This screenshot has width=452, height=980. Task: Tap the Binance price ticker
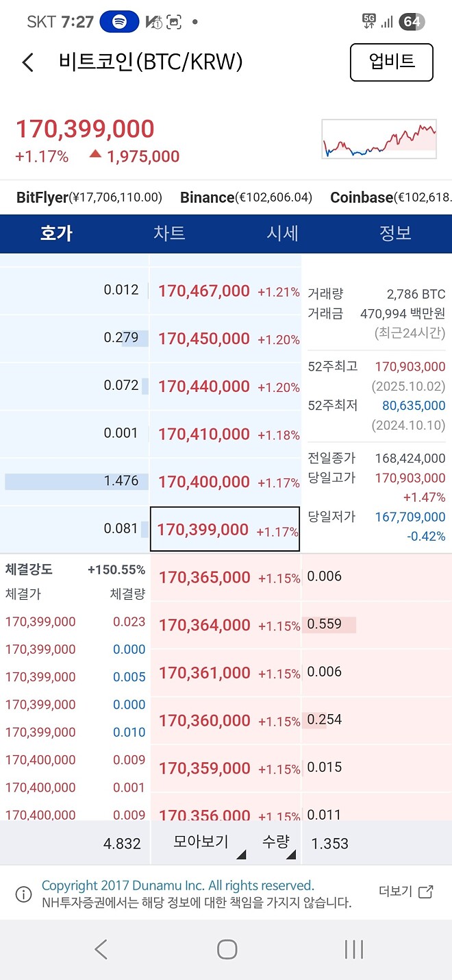pyautogui.click(x=243, y=197)
